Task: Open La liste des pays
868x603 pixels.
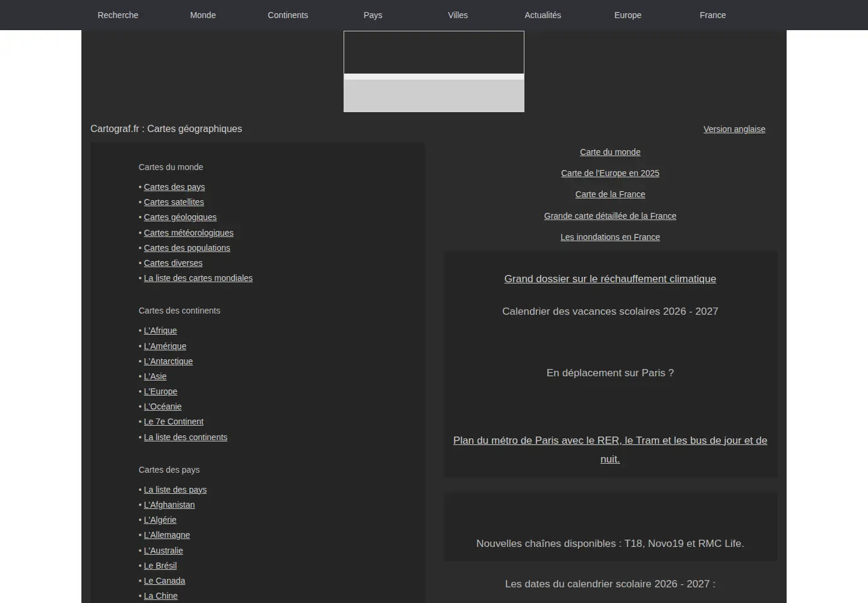Action: (x=175, y=490)
